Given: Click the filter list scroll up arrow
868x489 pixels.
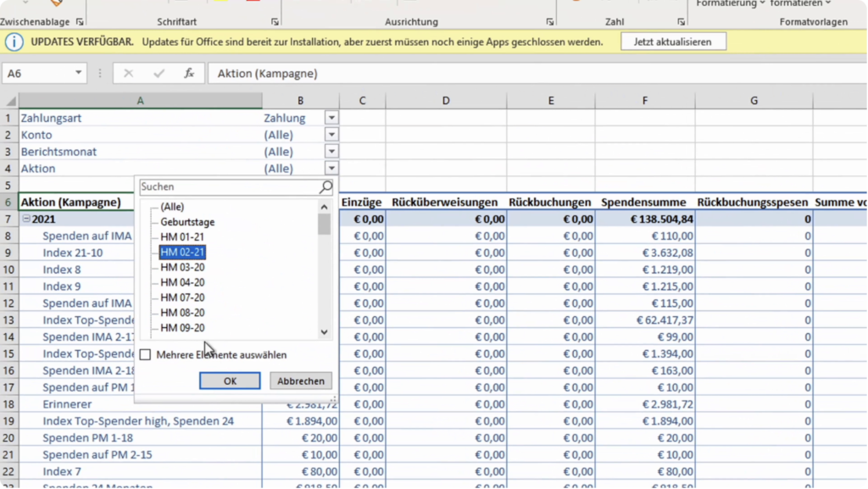Looking at the screenshot, I should pyautogui.click(x=325, y=207).
